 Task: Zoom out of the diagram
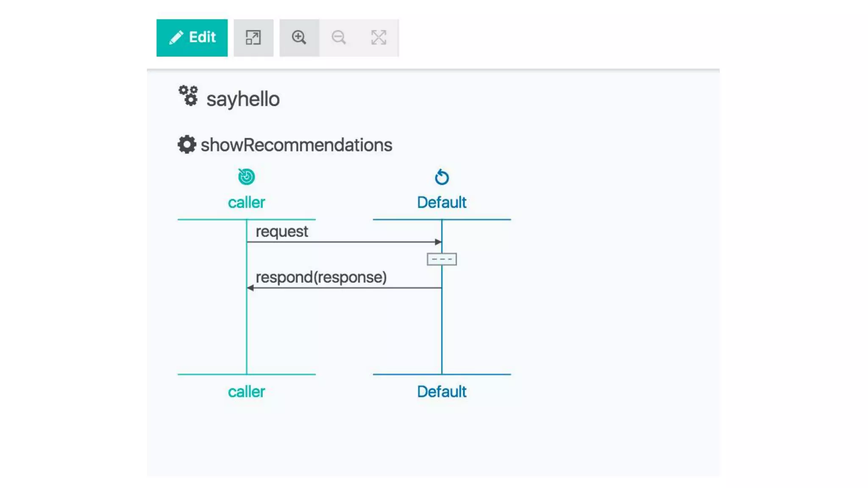click(339, 38)
